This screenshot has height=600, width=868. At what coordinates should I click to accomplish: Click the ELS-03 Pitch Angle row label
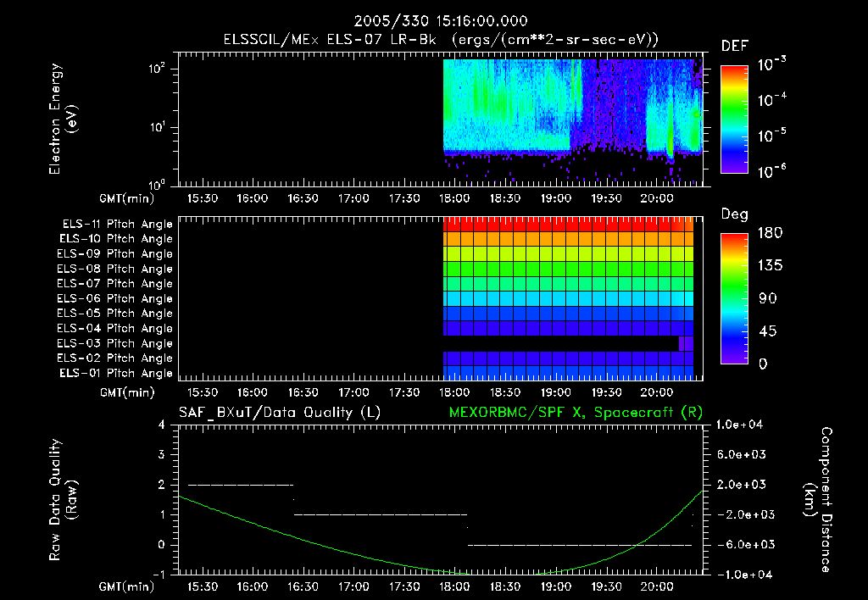tap(115, 344)
